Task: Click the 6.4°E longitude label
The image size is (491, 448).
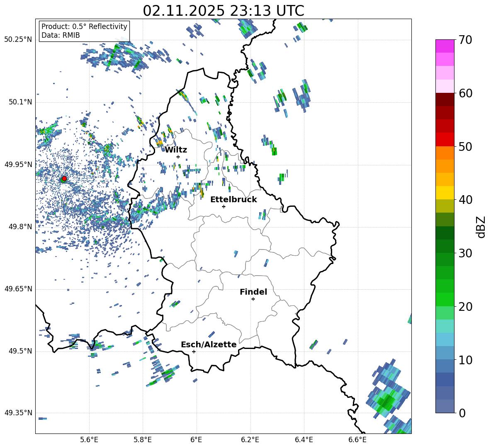Action: [x=304, y=440]
